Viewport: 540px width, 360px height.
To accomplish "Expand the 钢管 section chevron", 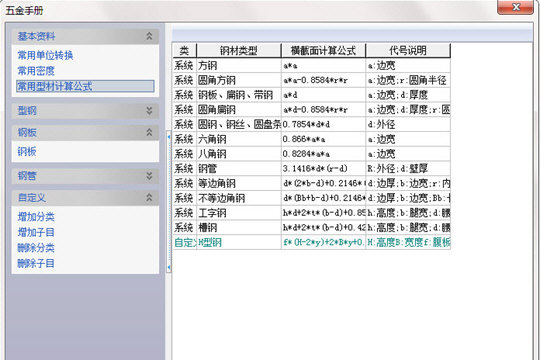I will [149, 176].
